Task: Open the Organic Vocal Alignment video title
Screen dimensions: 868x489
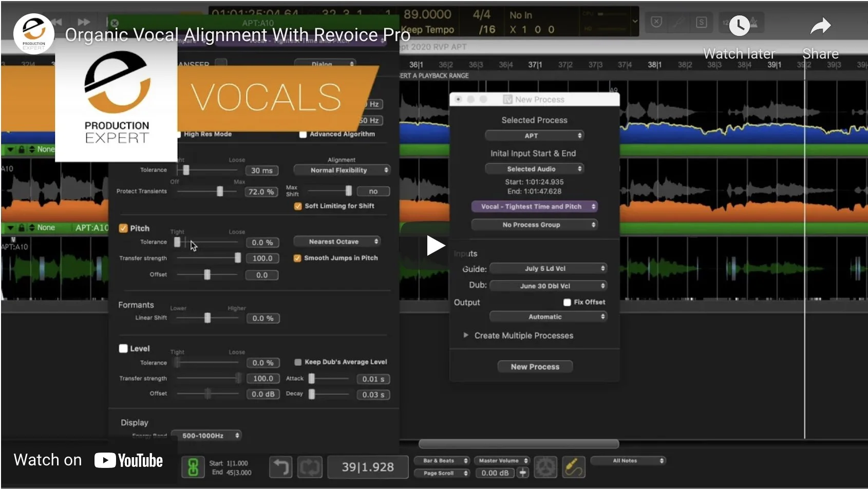Action: click(x=237, y=35)
